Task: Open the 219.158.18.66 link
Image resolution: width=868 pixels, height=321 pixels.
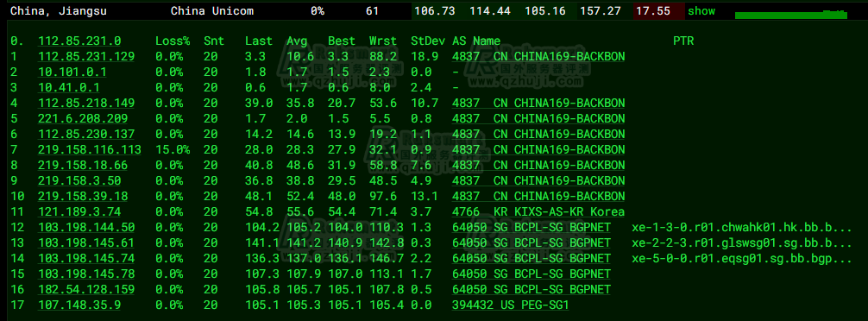Action: click(83, 165)
